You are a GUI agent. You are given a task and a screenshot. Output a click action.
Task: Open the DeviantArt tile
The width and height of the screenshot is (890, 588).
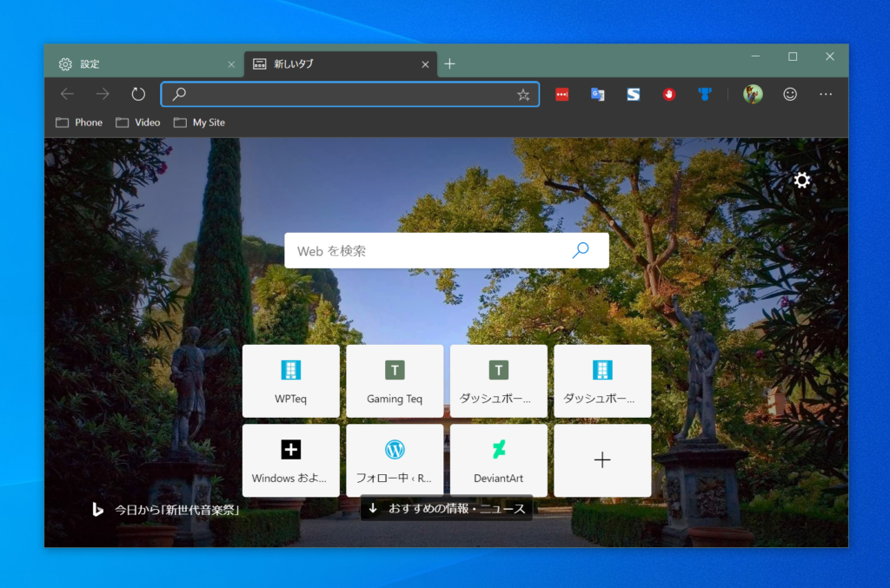(498, 460)
